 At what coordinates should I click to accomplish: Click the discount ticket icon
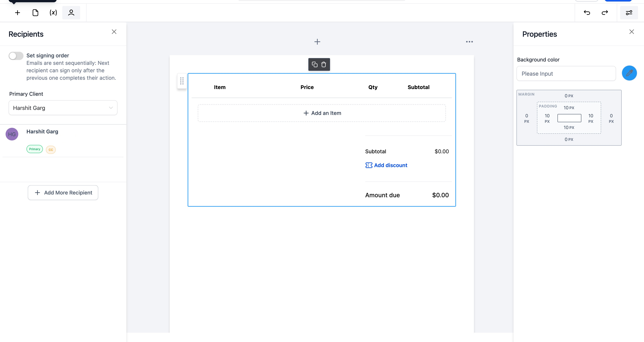click(x=369, y=165)
